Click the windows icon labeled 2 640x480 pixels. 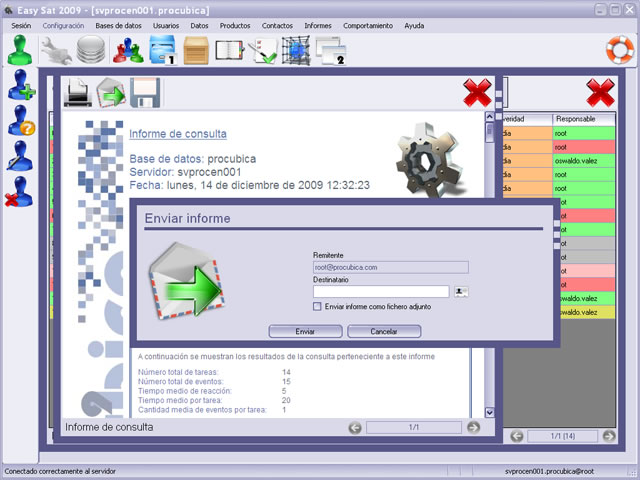pos(331,51)
